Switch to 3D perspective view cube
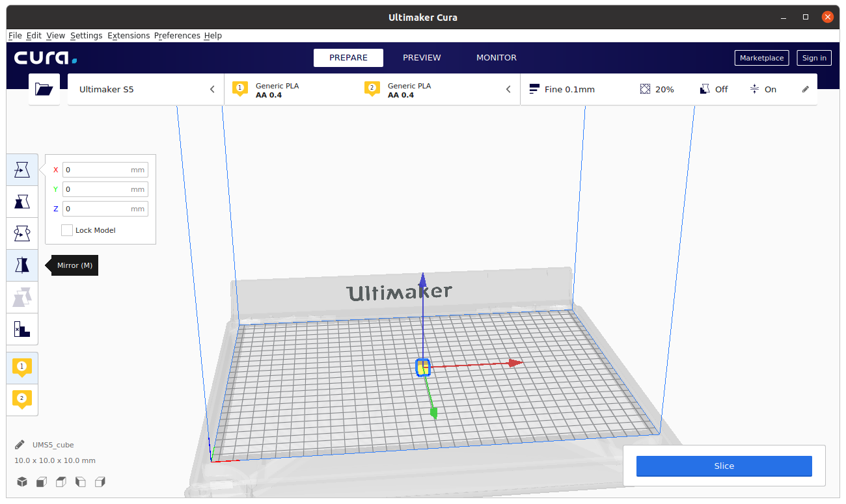The height and width of the screenshot is (504, 846). [22, 482]
